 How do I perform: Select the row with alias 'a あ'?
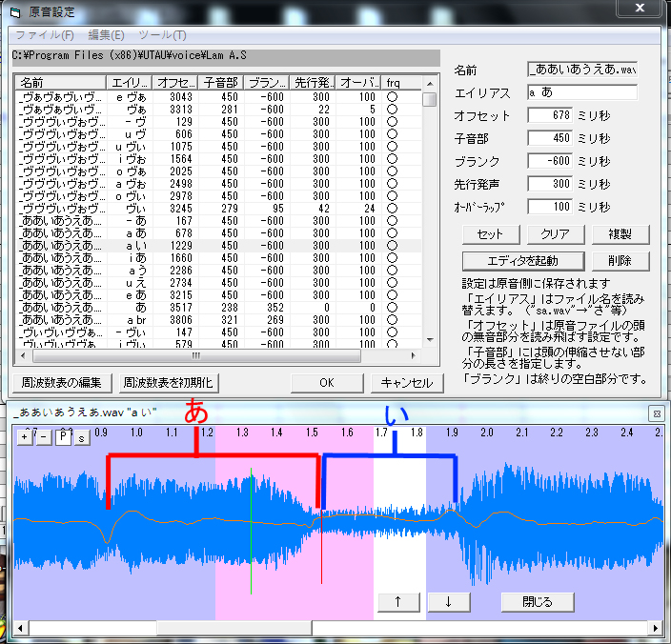tap(218, 233)
